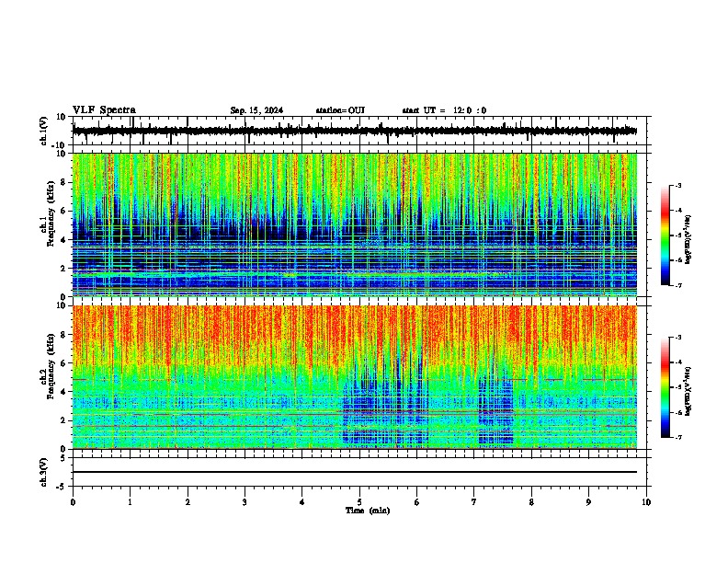Select the "start UT = 12:0 :0" text
Screen dimensions: 728x563
pyautogui.click(x=444, y=110)
